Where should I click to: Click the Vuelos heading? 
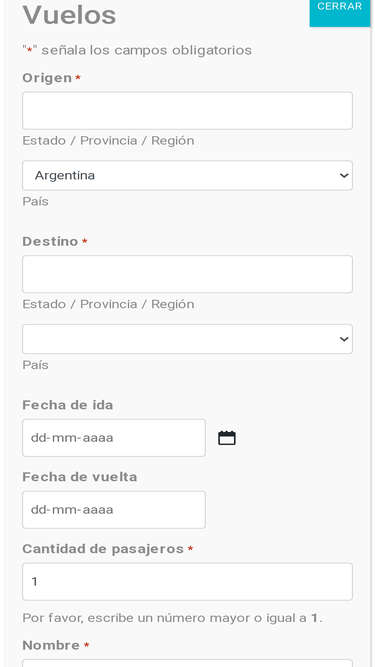tap(69, 15)
